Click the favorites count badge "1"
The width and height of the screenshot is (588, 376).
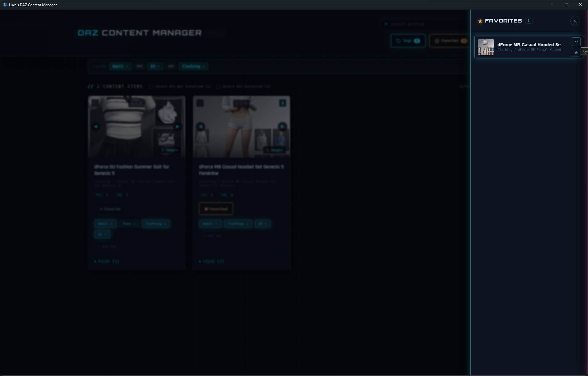pos(528,21)
